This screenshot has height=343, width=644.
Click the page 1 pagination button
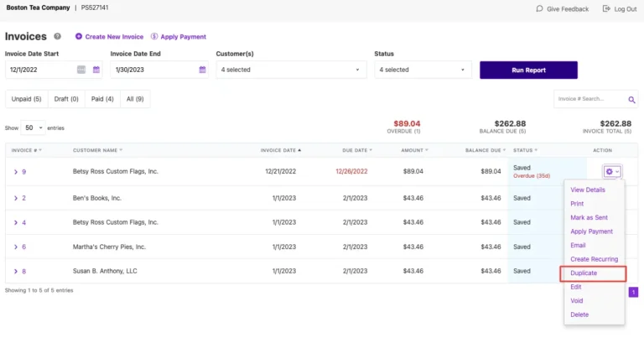633,292
